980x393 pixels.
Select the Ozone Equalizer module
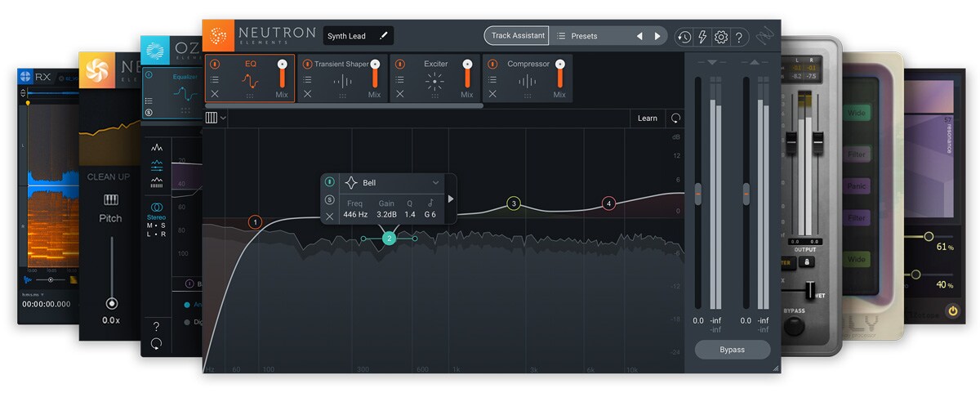coord(173,94)
